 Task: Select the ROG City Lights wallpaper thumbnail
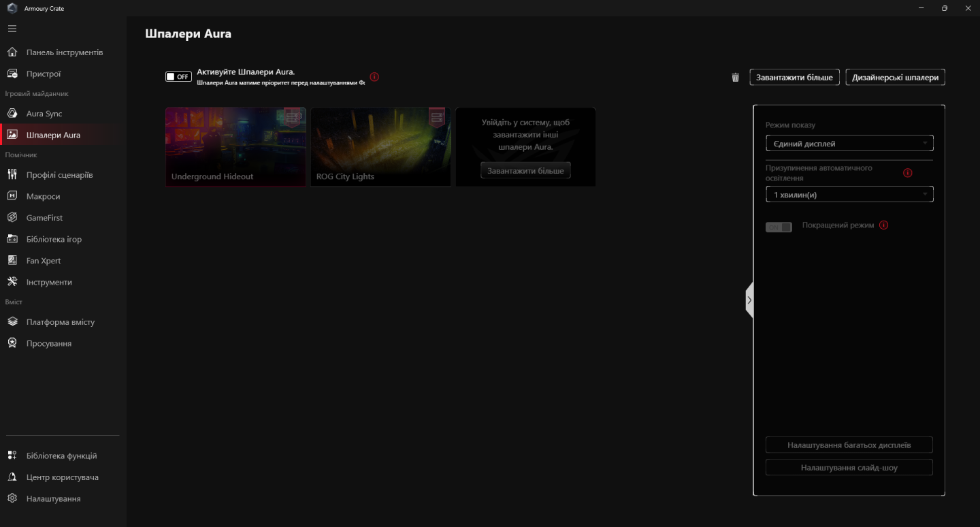(380, 146)
